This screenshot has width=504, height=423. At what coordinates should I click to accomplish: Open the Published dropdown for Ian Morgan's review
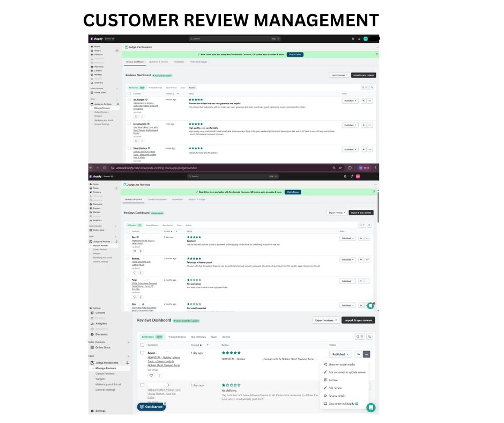point(350,101)
